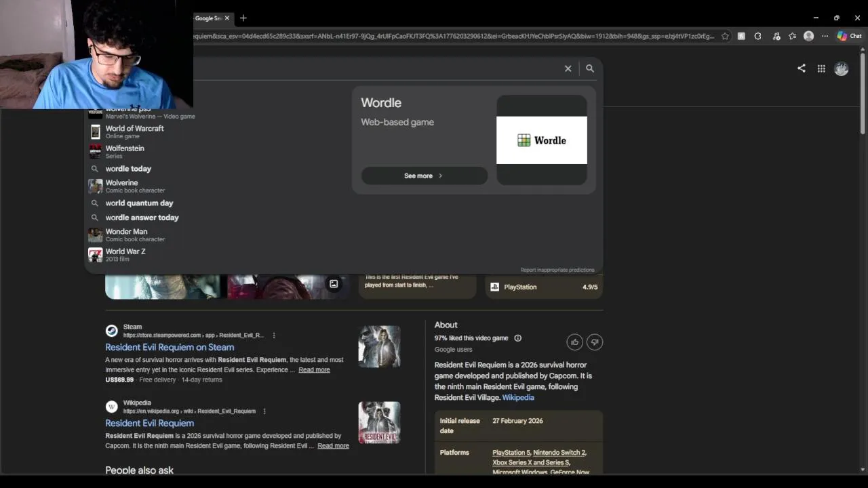
Task: Select World of Warcraft suggestion
Action: pyautogui.click(x=134, y=131)
